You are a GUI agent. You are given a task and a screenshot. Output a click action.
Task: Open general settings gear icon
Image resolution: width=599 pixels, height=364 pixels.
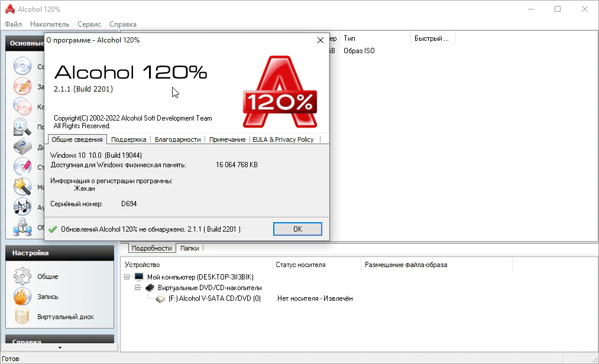[22, 277]
